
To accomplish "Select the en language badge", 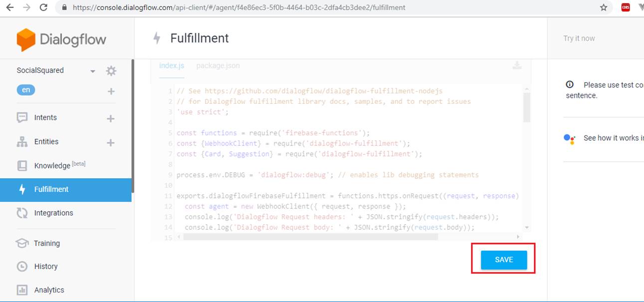I will 26,90.
